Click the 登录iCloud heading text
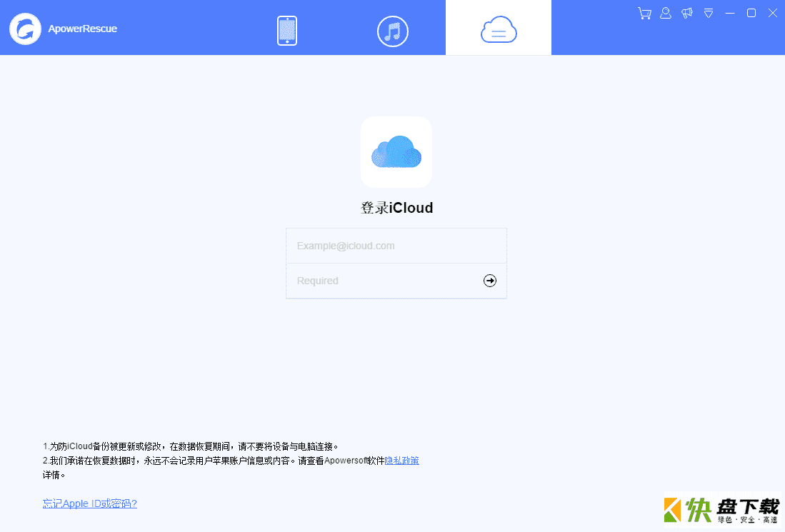 click(x=396, y=208)
